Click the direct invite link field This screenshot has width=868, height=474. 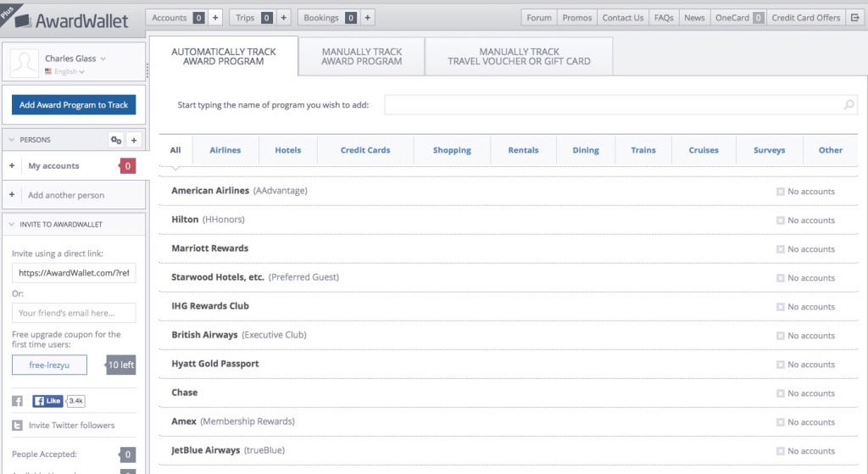click(74, 273)
